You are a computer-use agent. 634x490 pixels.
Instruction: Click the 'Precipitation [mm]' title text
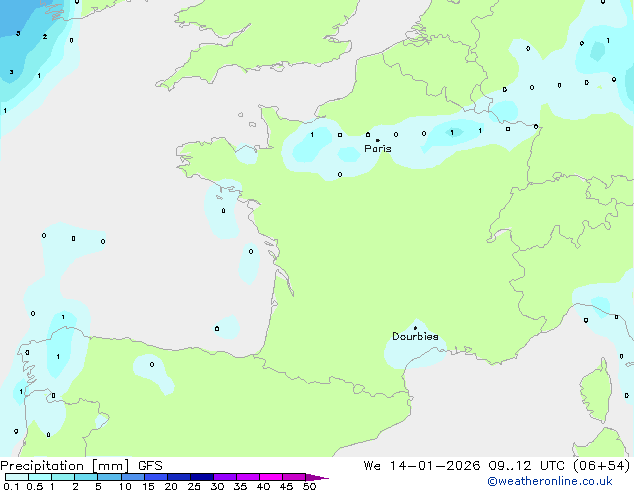(x=64, y=465)
